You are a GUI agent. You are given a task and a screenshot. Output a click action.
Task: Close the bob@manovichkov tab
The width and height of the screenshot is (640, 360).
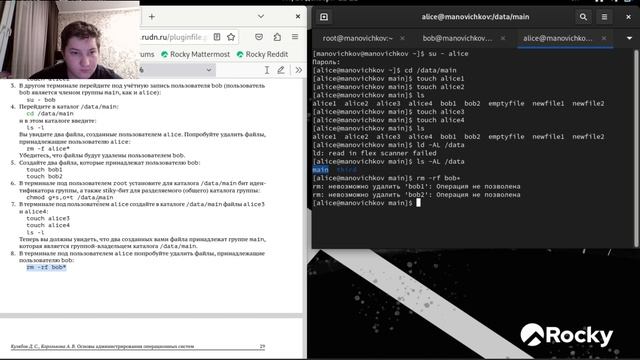(503, 38)
